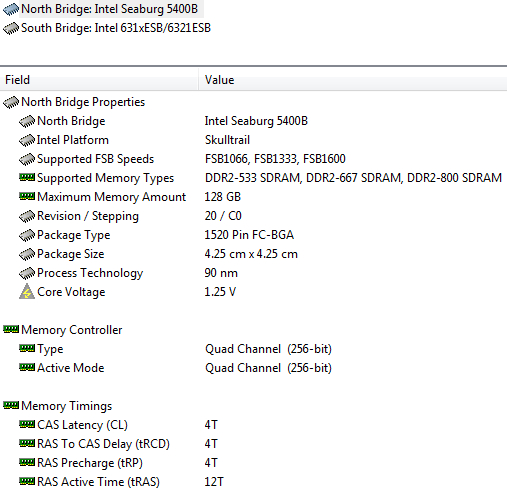
Task: Click memory icon next to RAS Active Time
Action: tap(27, 482)
